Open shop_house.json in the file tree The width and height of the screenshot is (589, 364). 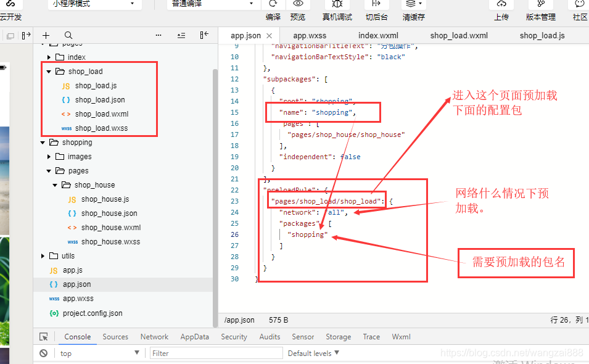(109, 213)
